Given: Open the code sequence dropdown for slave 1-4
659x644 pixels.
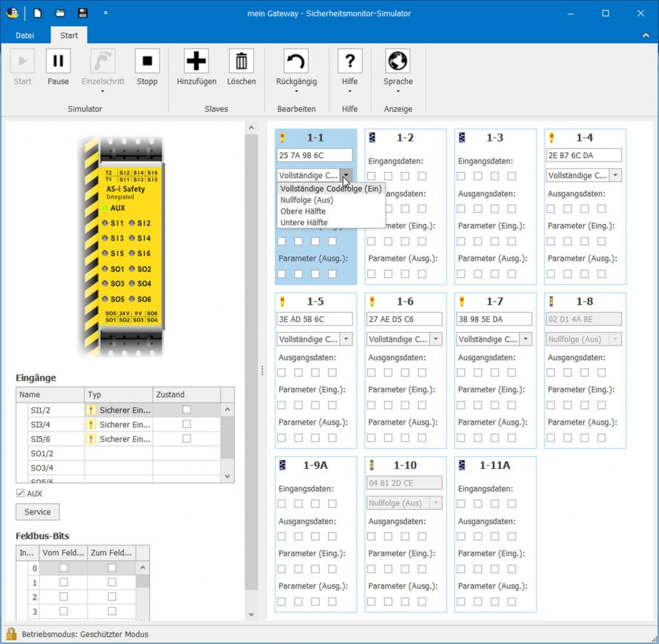Looking at the screenshot, I should point(616,175).
